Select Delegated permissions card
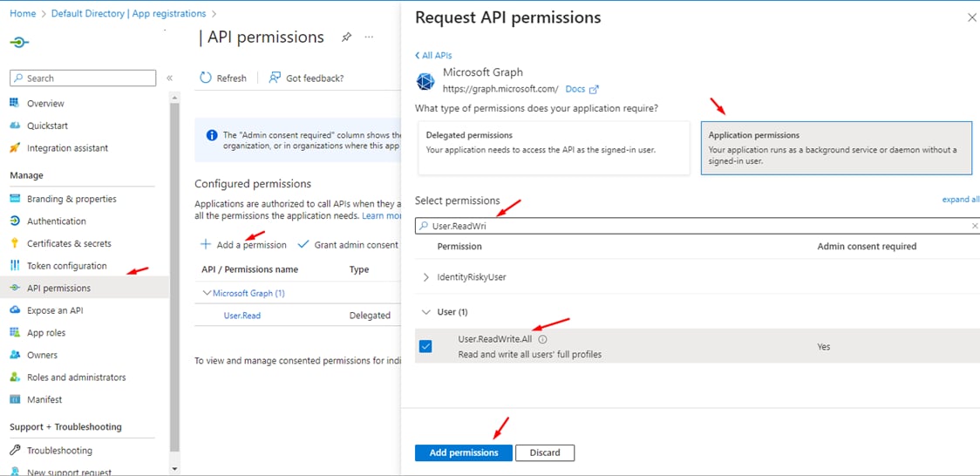 click(554, 148)
